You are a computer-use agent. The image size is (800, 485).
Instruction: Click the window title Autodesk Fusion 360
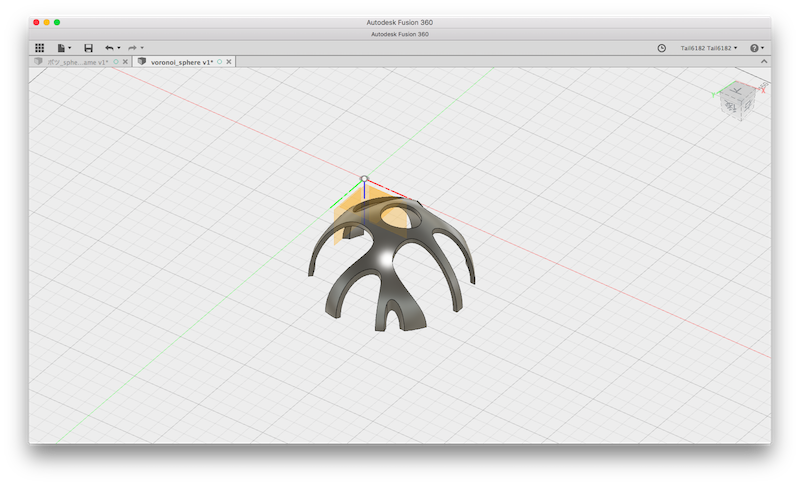click(399, 22)
